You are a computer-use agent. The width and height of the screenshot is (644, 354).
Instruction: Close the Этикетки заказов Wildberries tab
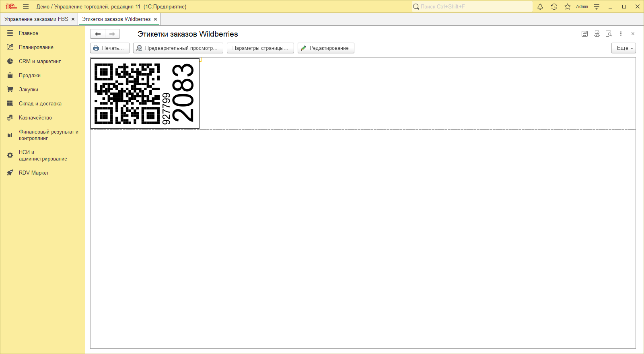coord(155,19)
